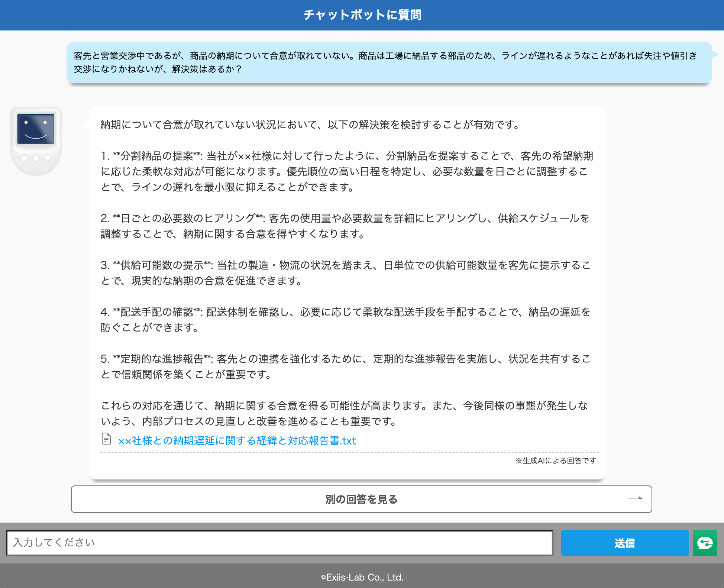The width and height of the screenshot is (724, 588).
Task: Click the document icon beside attached file
Action: point(106,439)
